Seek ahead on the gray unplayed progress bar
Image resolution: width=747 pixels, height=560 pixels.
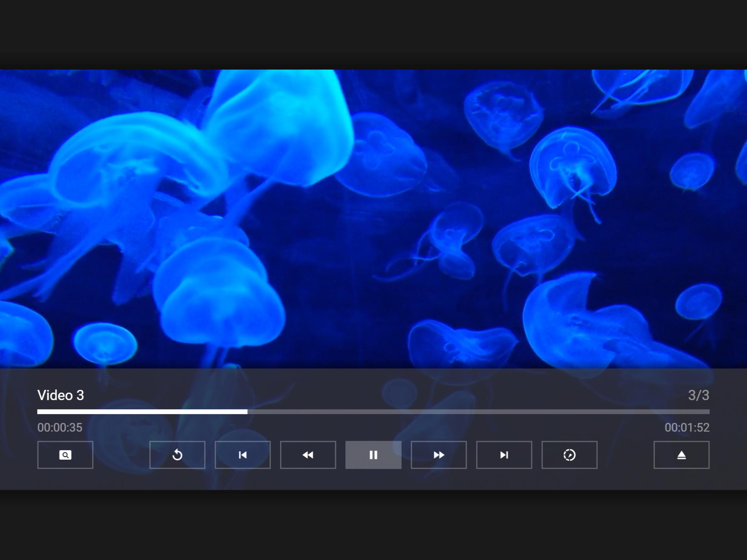tap(473, 412)
